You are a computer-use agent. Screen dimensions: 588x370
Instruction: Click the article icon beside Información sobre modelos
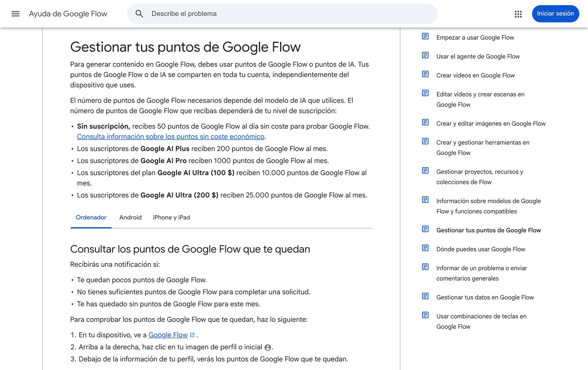tap(425, 200)
